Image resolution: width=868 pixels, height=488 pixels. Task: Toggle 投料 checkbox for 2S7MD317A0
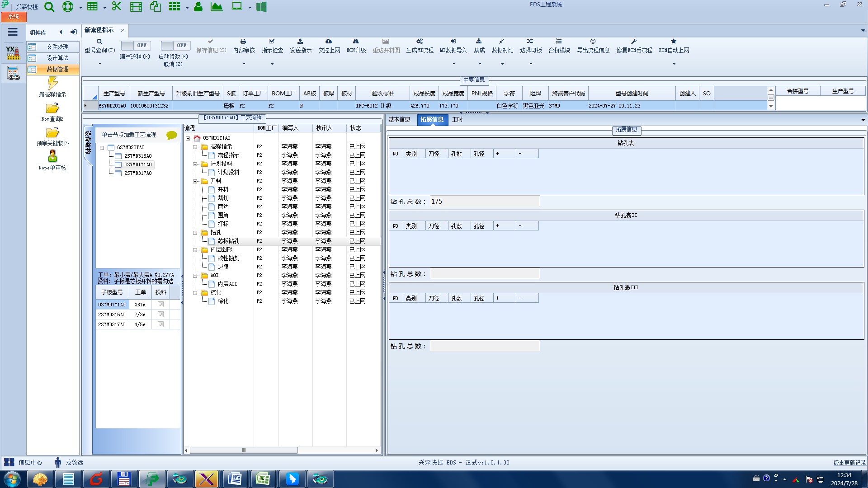tap(160, 324)
